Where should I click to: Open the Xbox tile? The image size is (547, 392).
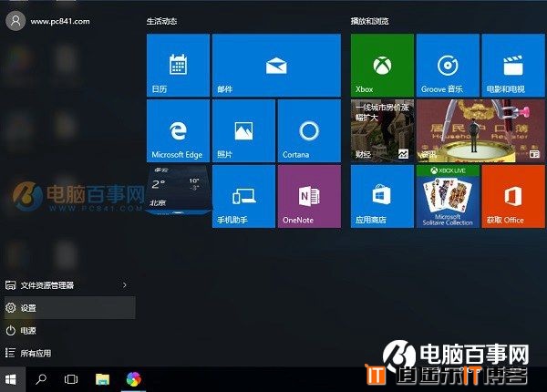[382, 65]
